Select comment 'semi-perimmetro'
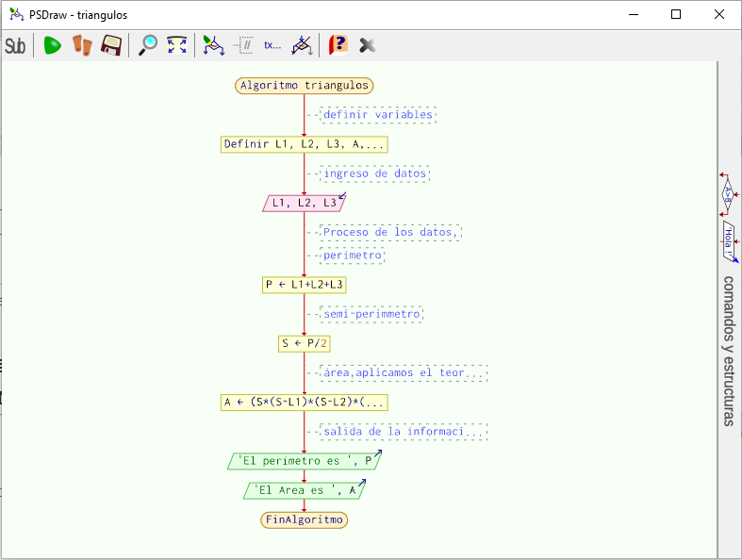742x560 pixels. tap(371, 314)
